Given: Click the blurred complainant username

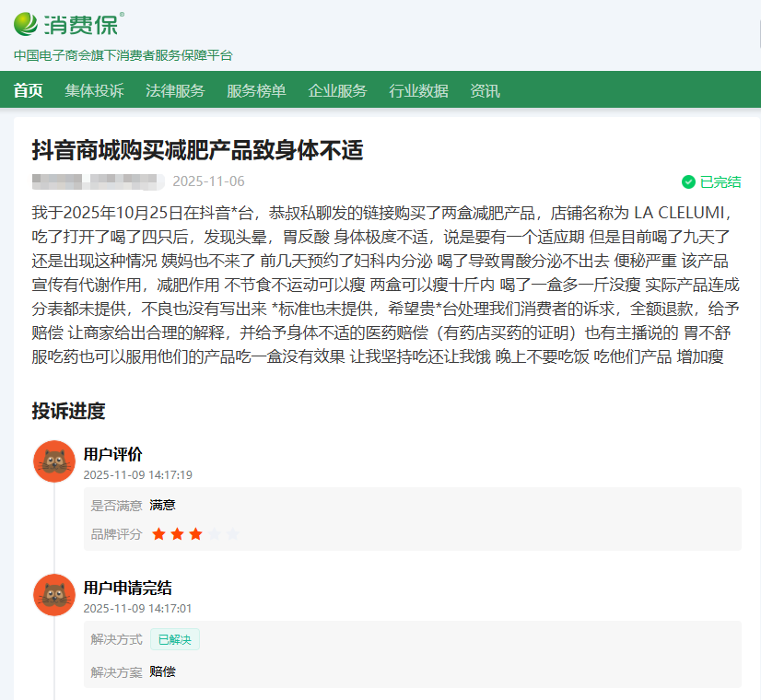Looking at the screenshot, I should 98,181.
